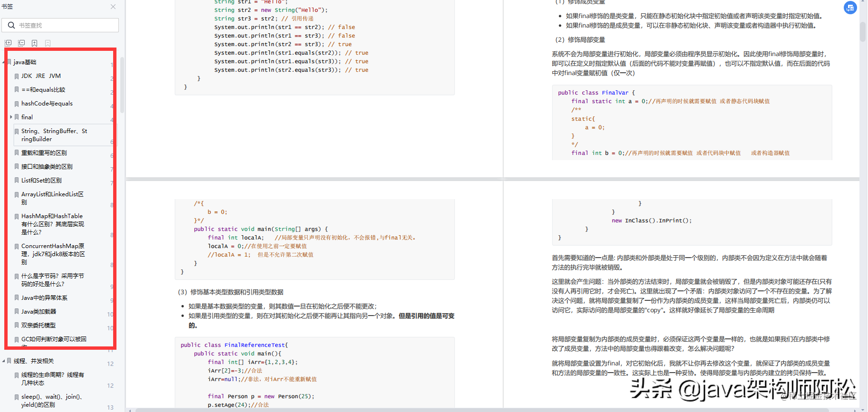Open the JDK JRE JVM bookmark
This screenshot has height=412, width=868.
click(x=41, y=76)
